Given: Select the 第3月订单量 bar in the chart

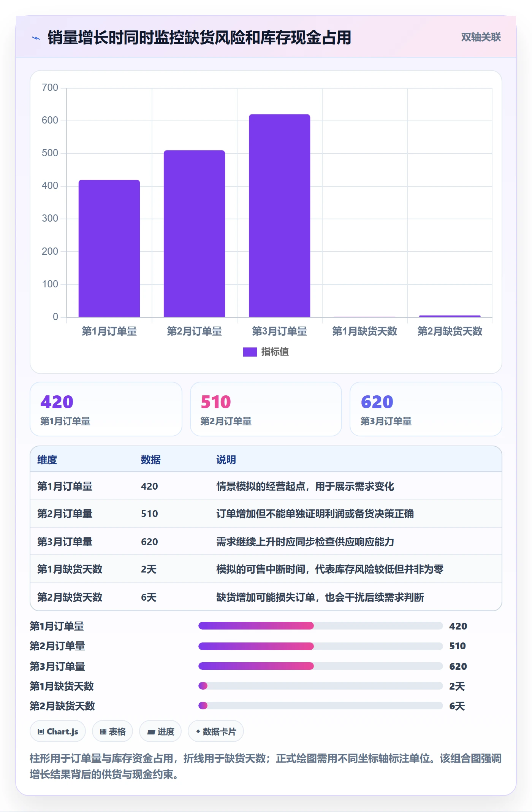Looking at the screenshot, I should (279, 216).
